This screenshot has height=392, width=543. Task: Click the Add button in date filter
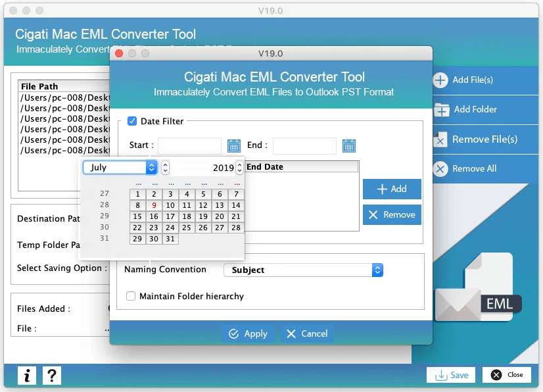tap(392, 189)
